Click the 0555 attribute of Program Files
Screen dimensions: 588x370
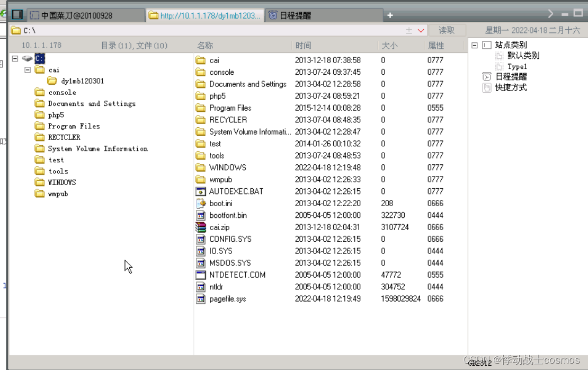tap(435, 108)
